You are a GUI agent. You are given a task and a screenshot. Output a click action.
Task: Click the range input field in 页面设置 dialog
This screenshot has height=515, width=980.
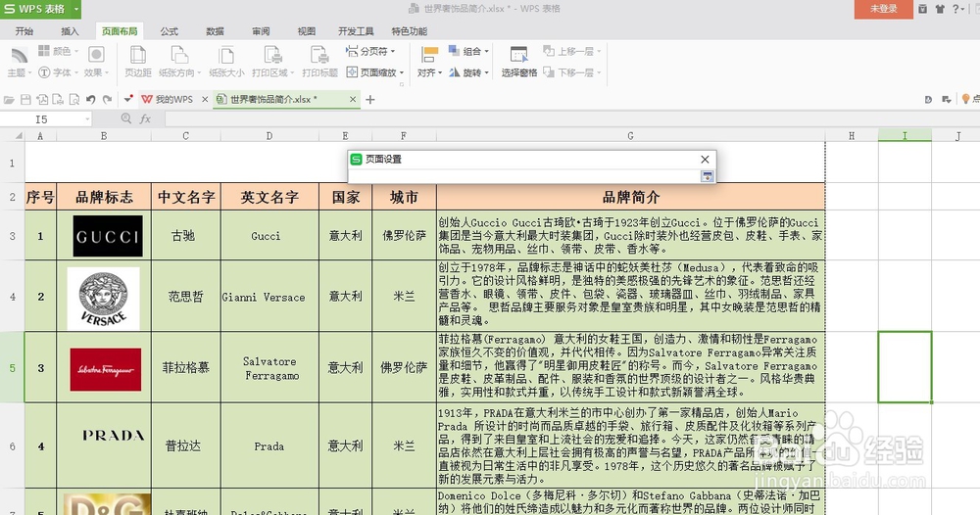524,176
